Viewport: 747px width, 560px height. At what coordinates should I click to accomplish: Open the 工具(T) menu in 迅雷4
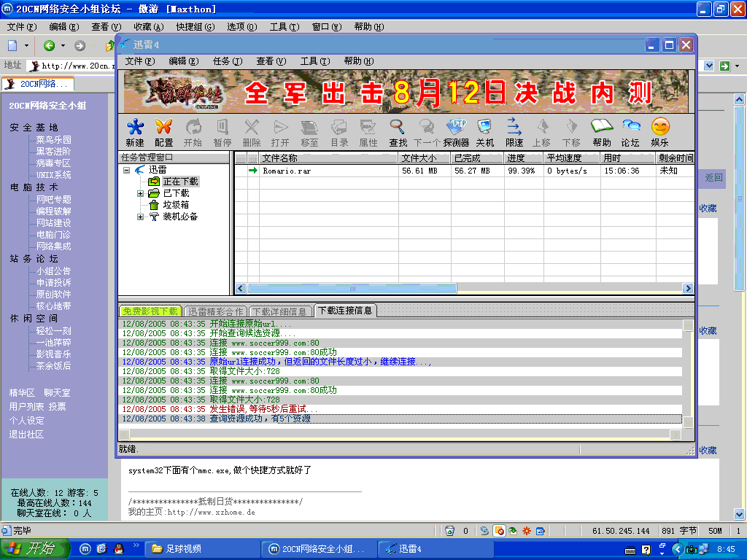click(x=315, y=61)
